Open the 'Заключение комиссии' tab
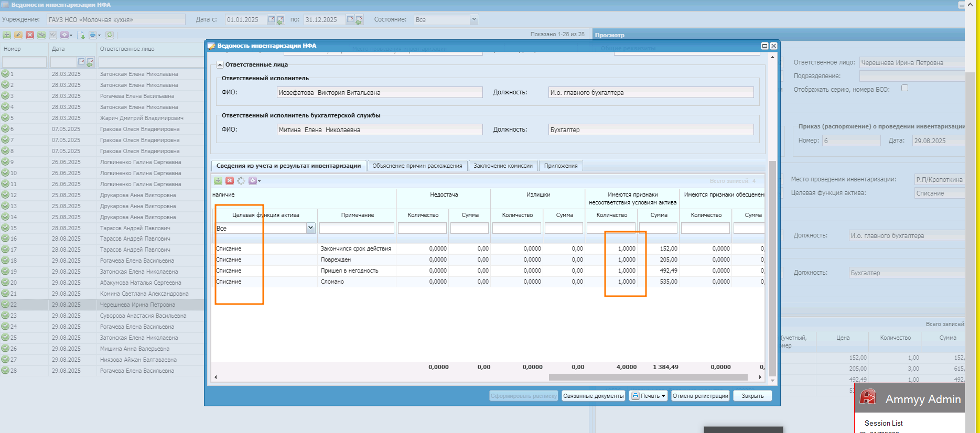 coord(503,166)
